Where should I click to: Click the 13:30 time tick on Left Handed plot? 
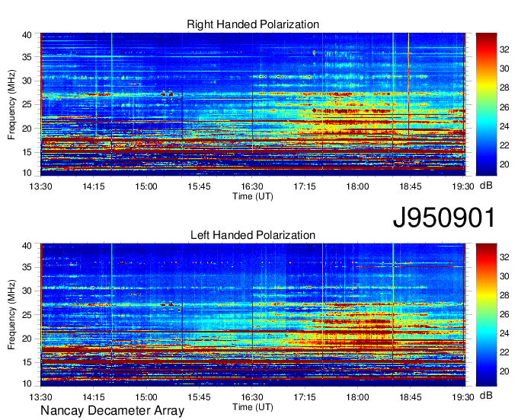point(40,397)
